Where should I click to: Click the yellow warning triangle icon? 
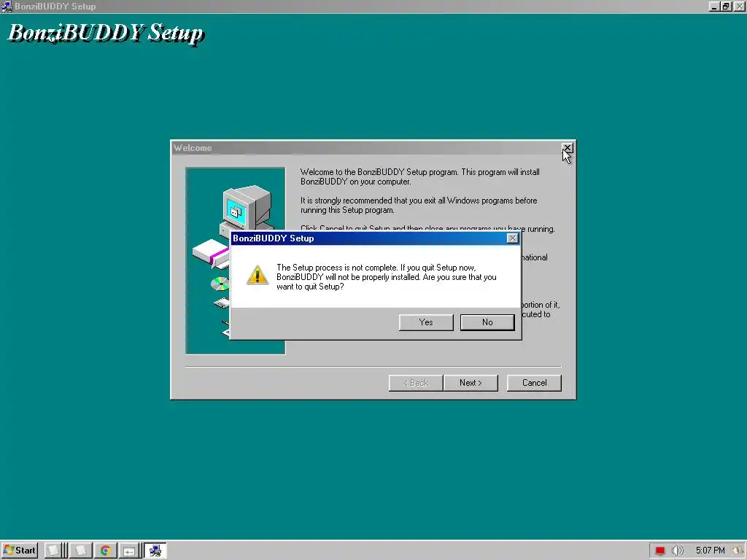point(258,275)
